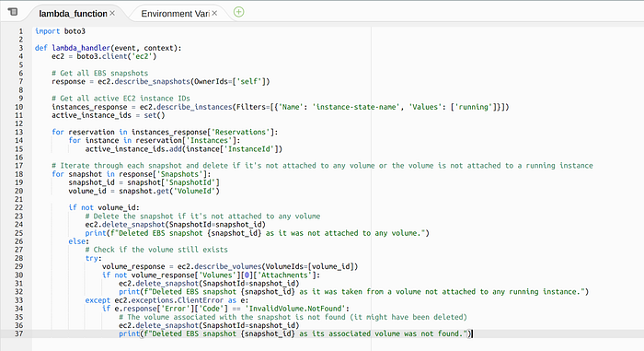The width and height of the screenshot is (644, 351).
Task: Click line number 37 in gutter
Action: (19, 333)
